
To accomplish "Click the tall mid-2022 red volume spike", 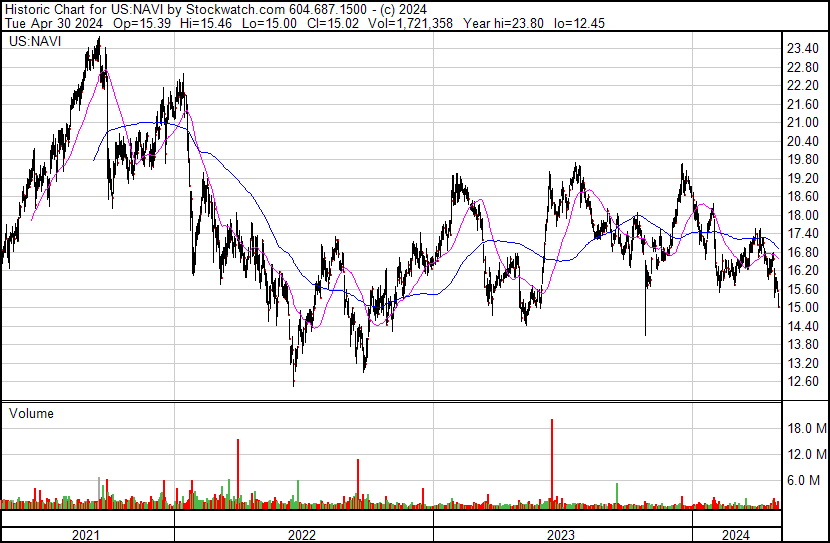I will tap(358, 484).
